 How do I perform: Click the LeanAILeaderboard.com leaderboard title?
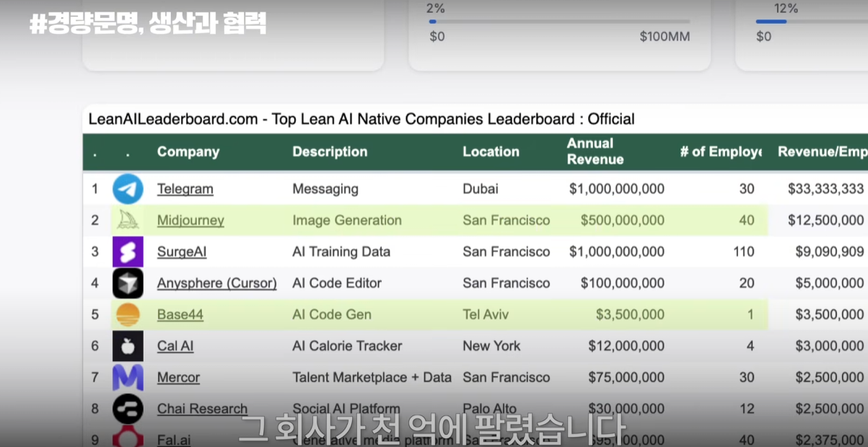click(x=361, y=119)
